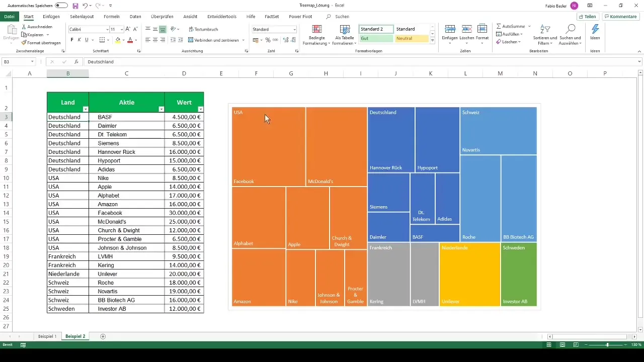Open the Datei tab
The height and width of the screenshot is (362, 644).
coord(9,17)
